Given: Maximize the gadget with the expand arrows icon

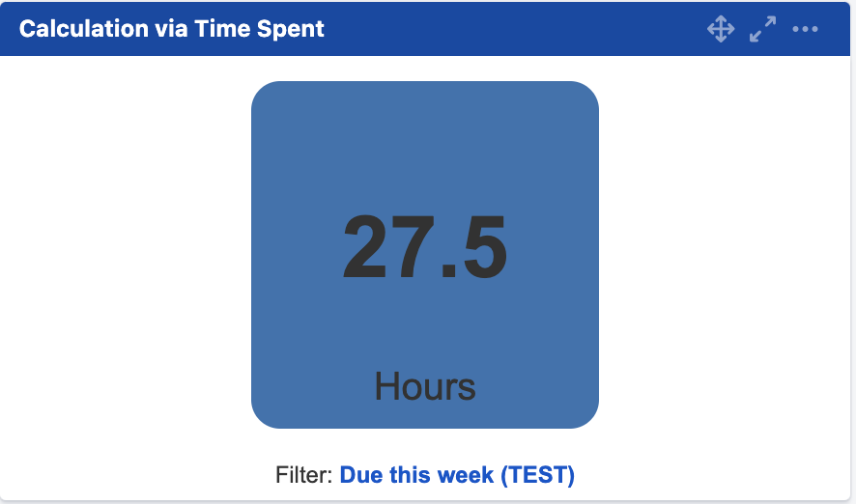Looking at the screenshot, I should pyautogui.click(x=762, y=29).
